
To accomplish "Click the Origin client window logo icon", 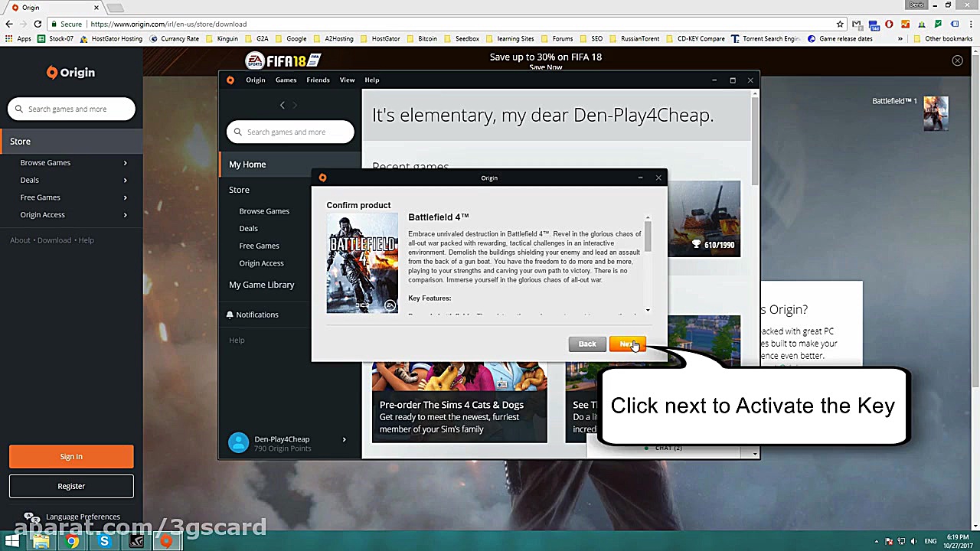I will click(x=230, y=80).
